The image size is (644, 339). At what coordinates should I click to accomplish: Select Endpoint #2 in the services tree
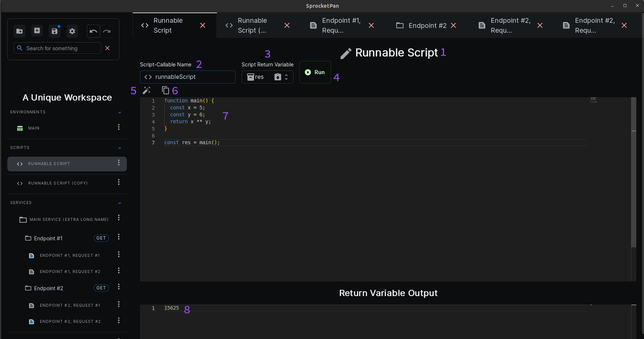pos(48,288)
